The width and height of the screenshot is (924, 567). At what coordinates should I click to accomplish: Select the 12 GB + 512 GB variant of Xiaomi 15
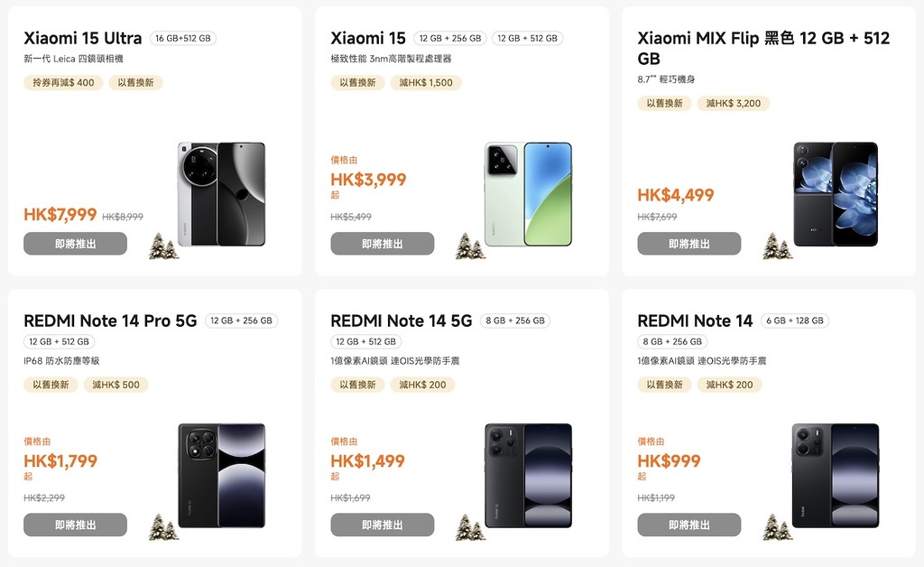pos(528,38)
